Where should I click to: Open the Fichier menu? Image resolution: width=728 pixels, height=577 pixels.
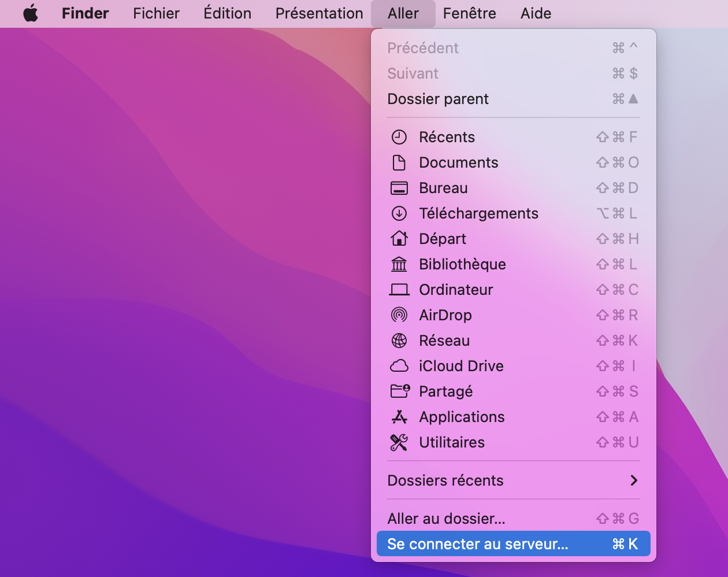156,13
